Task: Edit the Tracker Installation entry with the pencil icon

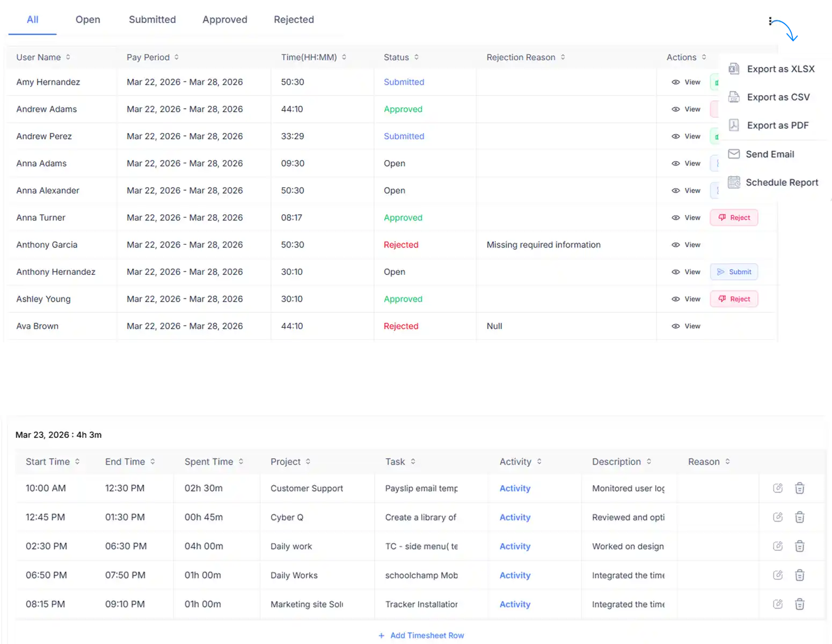Action: [777, 604]
